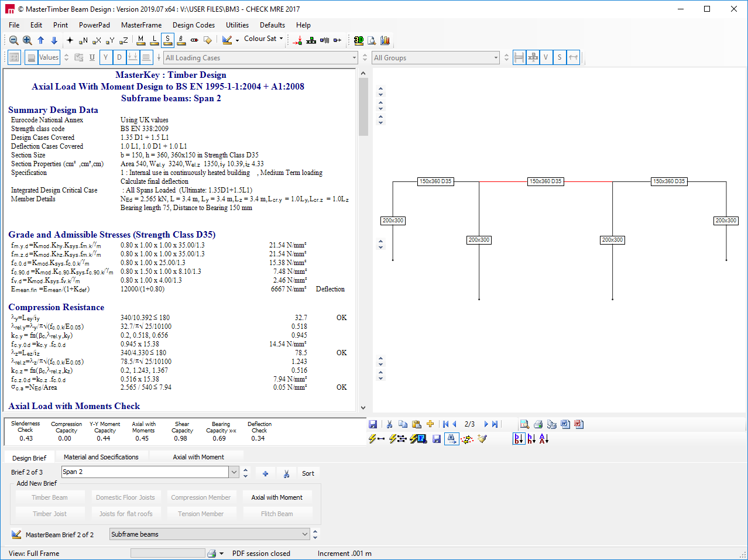
Task: Click the lightning F auto design icon
Action: click(x=418, y=439)
